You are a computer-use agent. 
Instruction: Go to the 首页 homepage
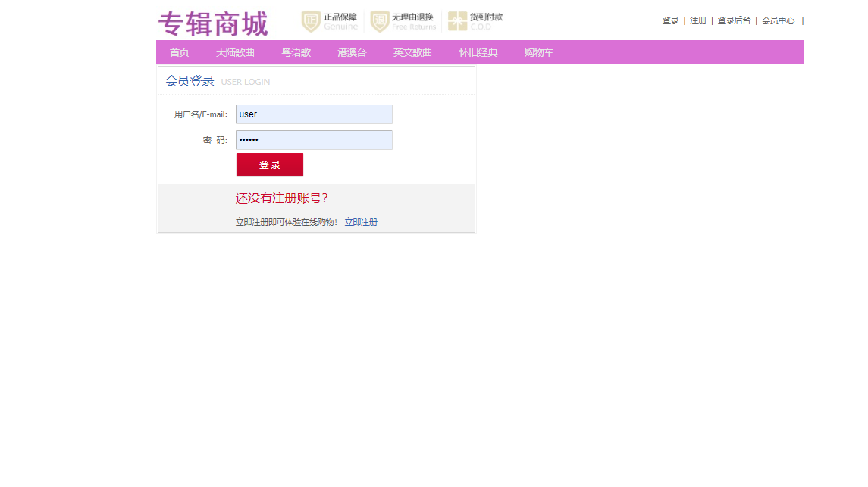180,52
